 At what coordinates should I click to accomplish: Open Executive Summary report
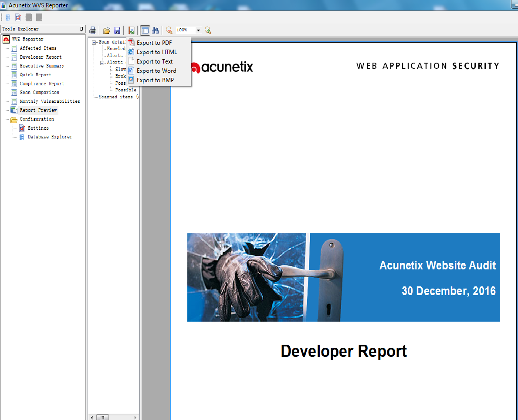click(x=42, y=66)
